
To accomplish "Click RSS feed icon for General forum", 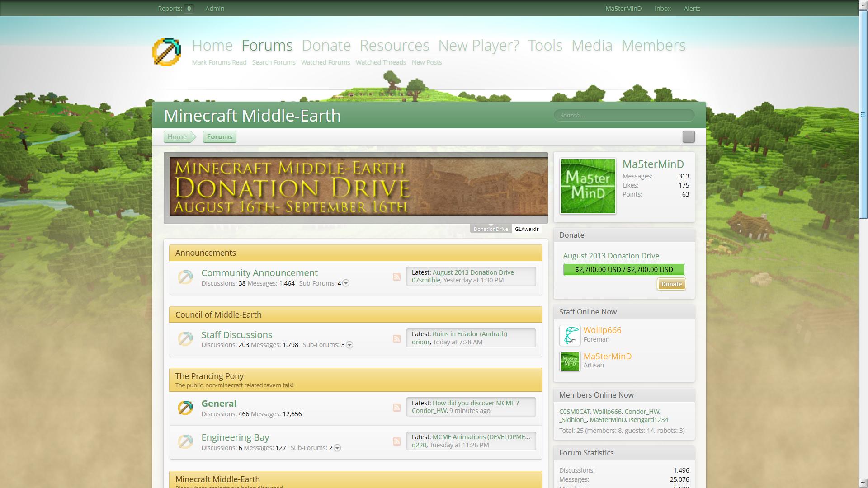I will (x=396, y=408).
